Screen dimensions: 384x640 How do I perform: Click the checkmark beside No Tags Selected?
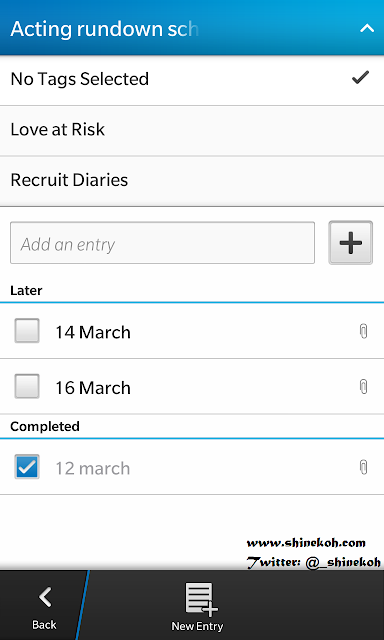[360, 77]
